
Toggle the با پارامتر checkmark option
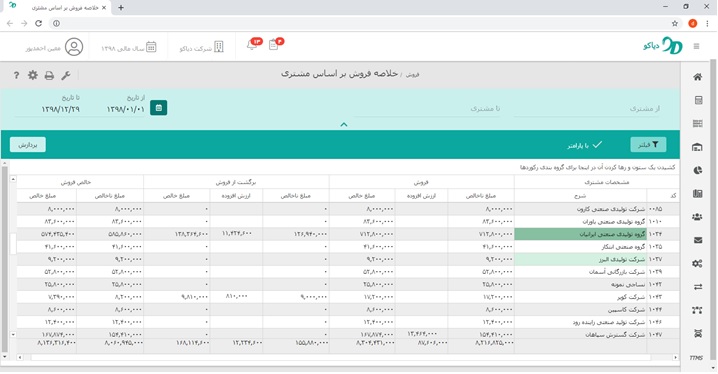(x=584, y=145)
